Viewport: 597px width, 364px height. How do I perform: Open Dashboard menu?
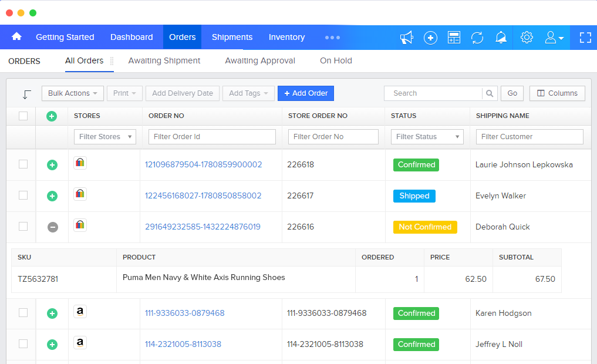tap(131, 38)
